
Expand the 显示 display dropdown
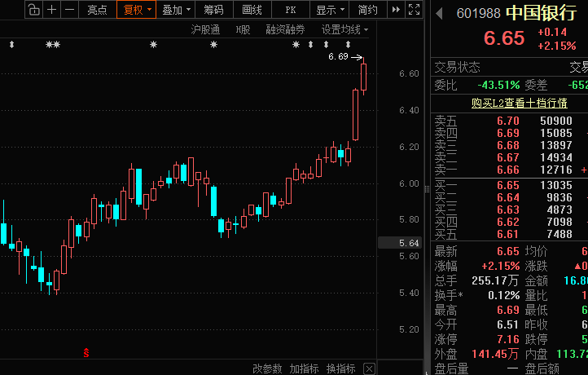point(330,10)
